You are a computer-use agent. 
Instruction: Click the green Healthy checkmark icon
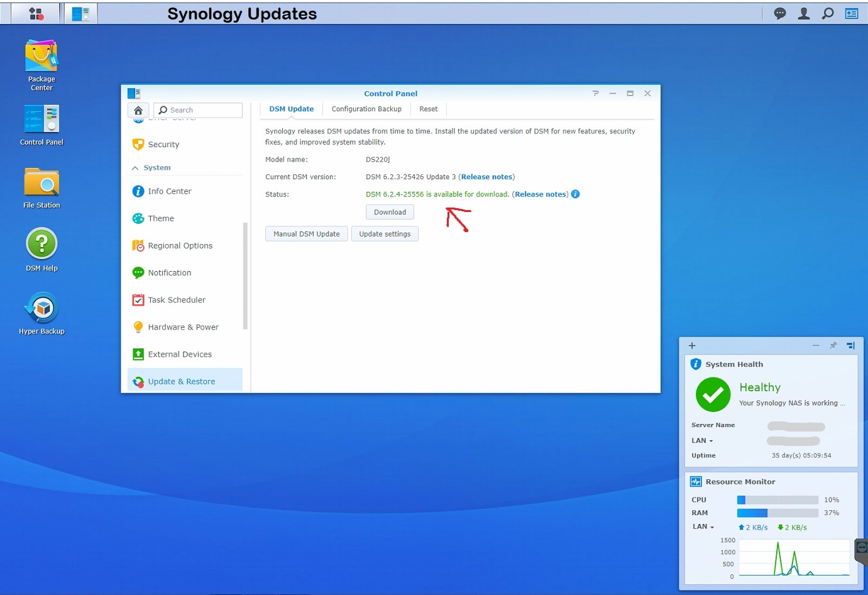713,394
